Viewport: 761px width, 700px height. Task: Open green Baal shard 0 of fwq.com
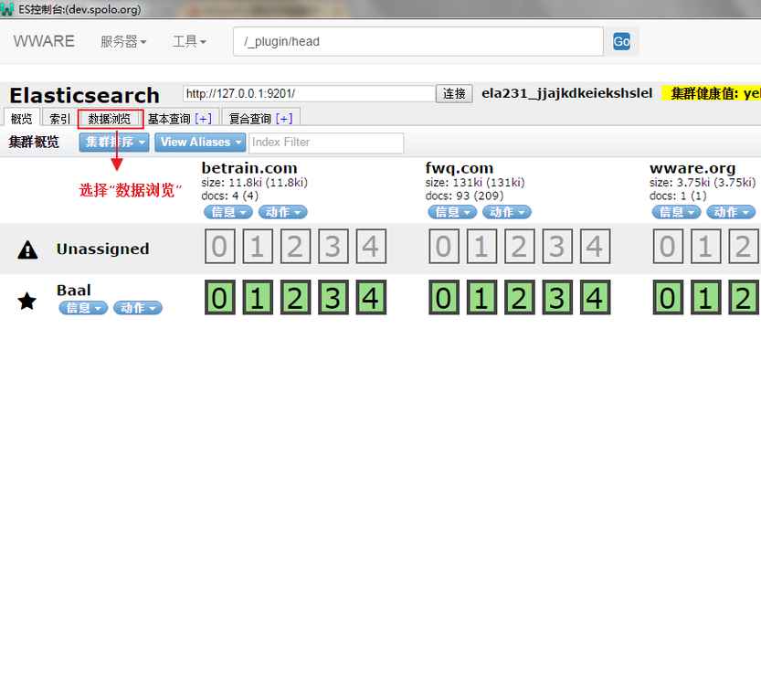coord(444,297)
